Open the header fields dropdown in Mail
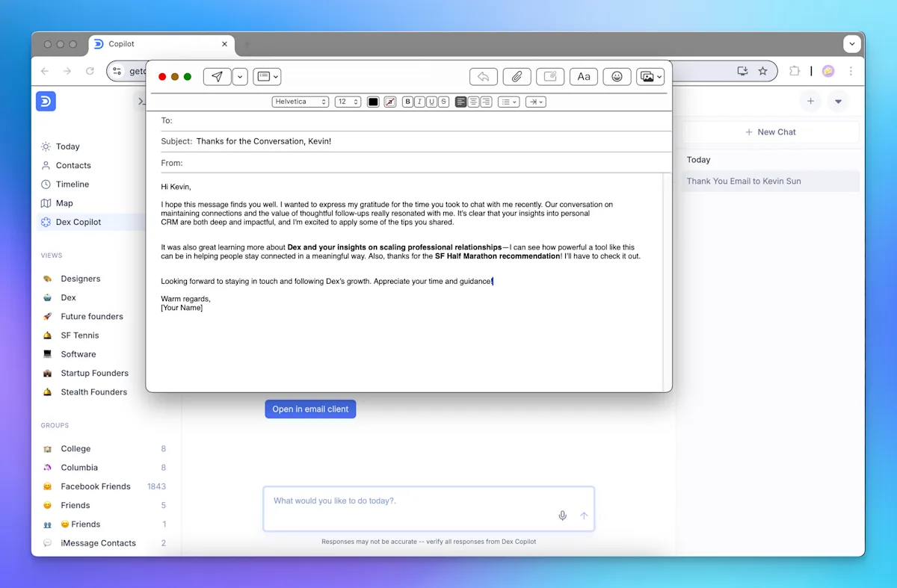 pos(268,76)
